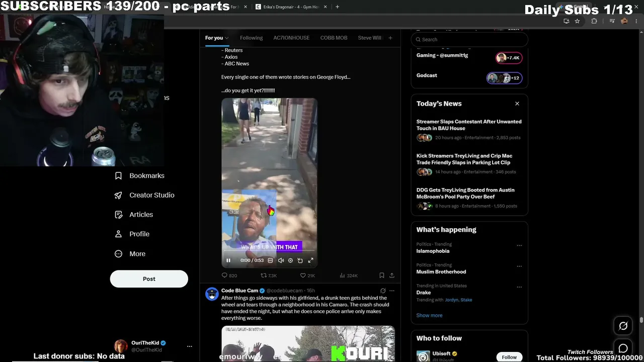Add a new timeline tab with plus
This screenshot has height=362, width=644.
coord(390,38)
